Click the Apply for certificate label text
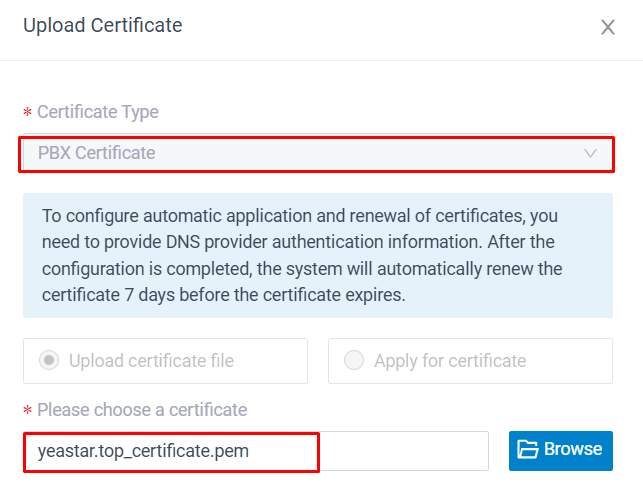This screenshot has width=643, height=489. point(450,361)
